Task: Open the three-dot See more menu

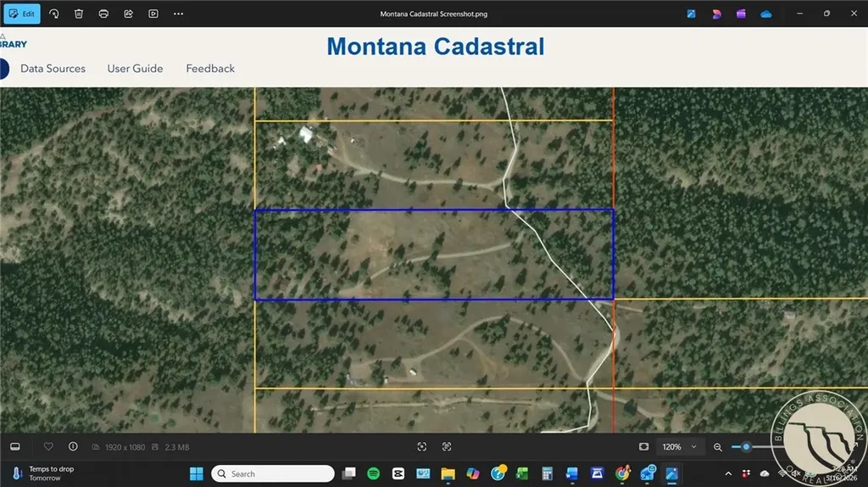Action: 178,14
